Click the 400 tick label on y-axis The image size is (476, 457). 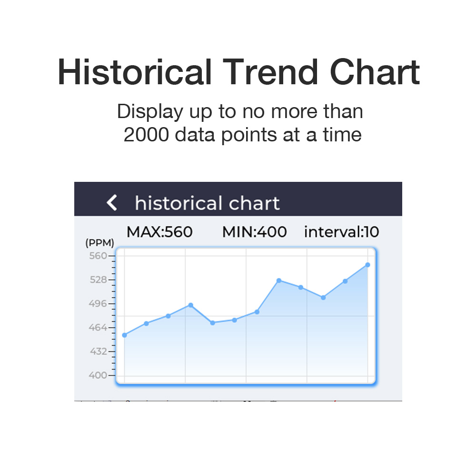(x=98, y=375)
